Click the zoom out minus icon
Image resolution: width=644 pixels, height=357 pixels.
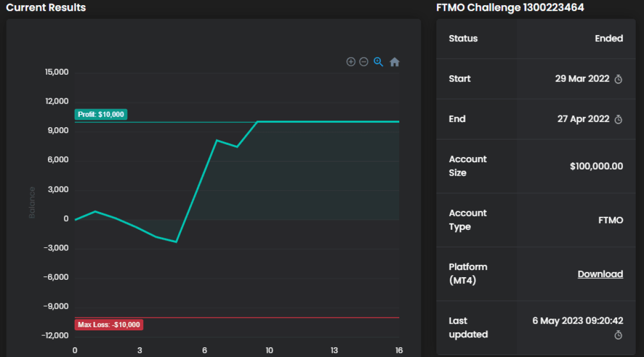[x=364, y=62]
